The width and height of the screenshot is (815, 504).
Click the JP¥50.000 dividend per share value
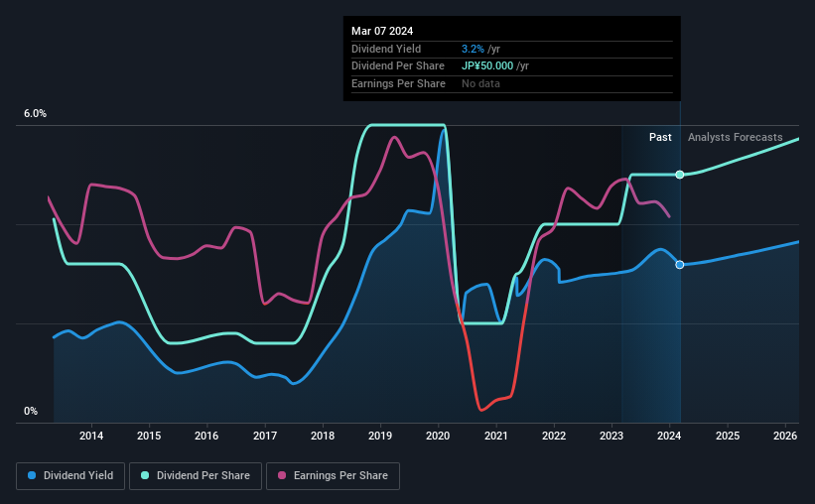click(487, 66)
